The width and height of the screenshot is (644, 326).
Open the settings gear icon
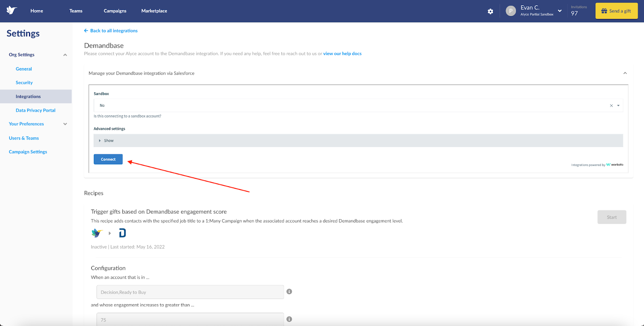pyautogui.click(x=490, y=11)
